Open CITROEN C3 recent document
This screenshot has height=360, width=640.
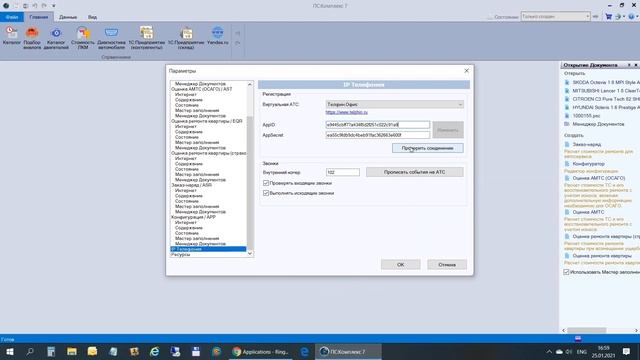602,99
